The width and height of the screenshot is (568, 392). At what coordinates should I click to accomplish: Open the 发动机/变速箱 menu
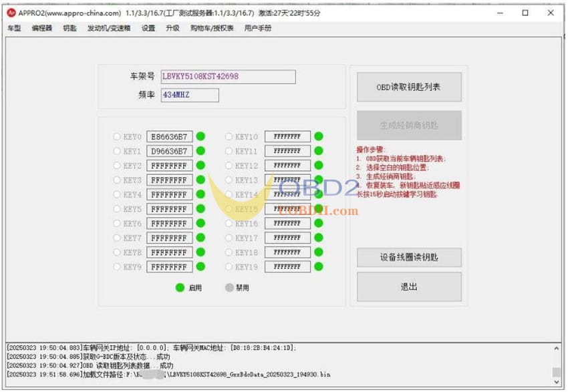click(x=109, y=28)
